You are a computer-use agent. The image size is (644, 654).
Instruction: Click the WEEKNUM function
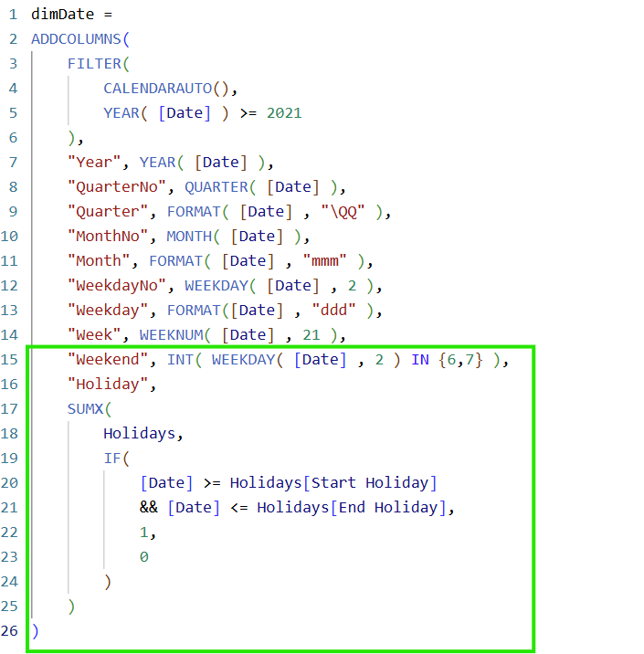pyautogui.click(x=171, y=335)
